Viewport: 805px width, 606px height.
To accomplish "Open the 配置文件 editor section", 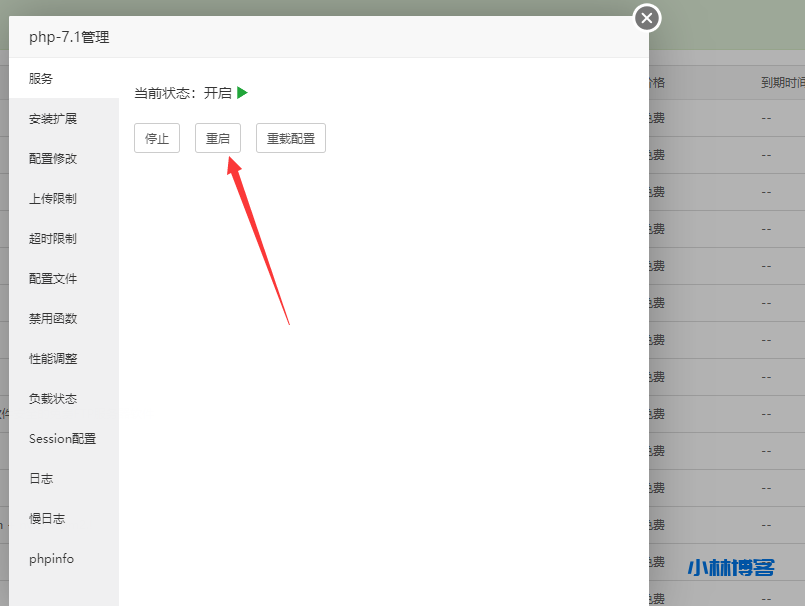I will coord(54,278).
